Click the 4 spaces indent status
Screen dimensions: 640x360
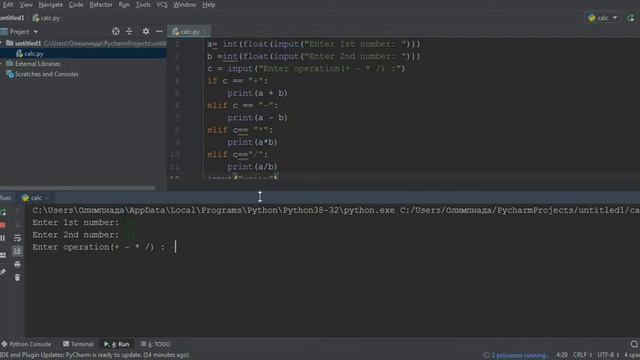click(631, 355)
